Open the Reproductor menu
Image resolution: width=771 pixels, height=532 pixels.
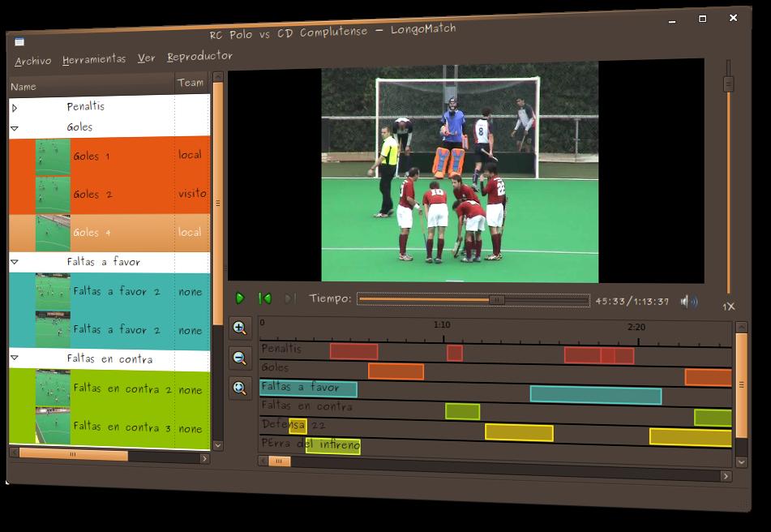coord(199,57)
